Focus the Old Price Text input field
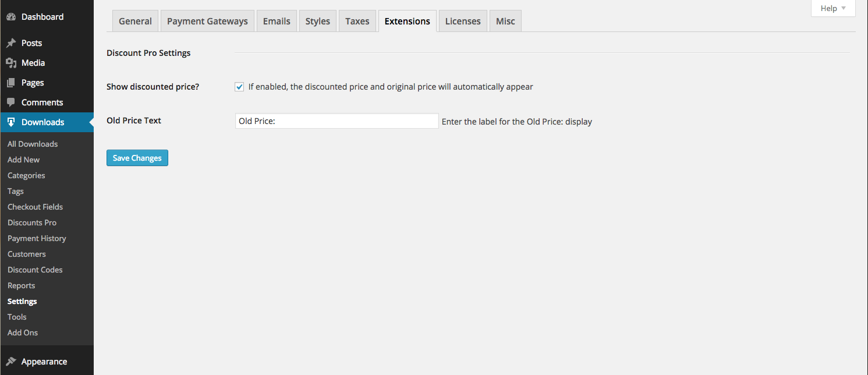 tap(336, 121)
